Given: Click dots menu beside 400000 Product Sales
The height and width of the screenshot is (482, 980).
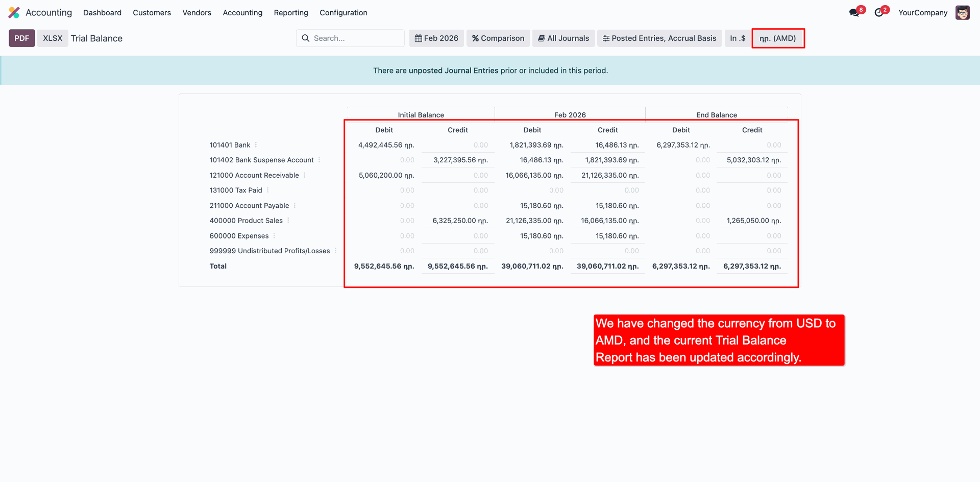Looking at the screenshot, I should [x=288, y=221].
